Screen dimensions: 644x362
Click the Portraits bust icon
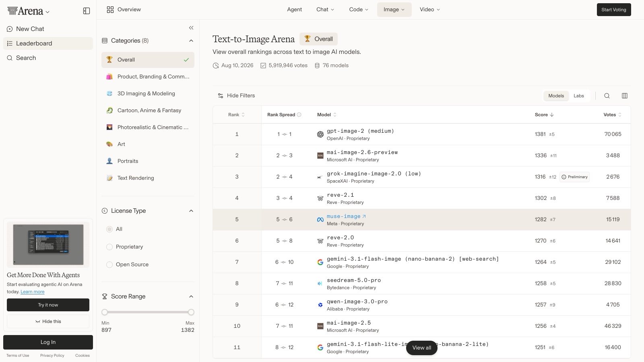coord(109,161)
